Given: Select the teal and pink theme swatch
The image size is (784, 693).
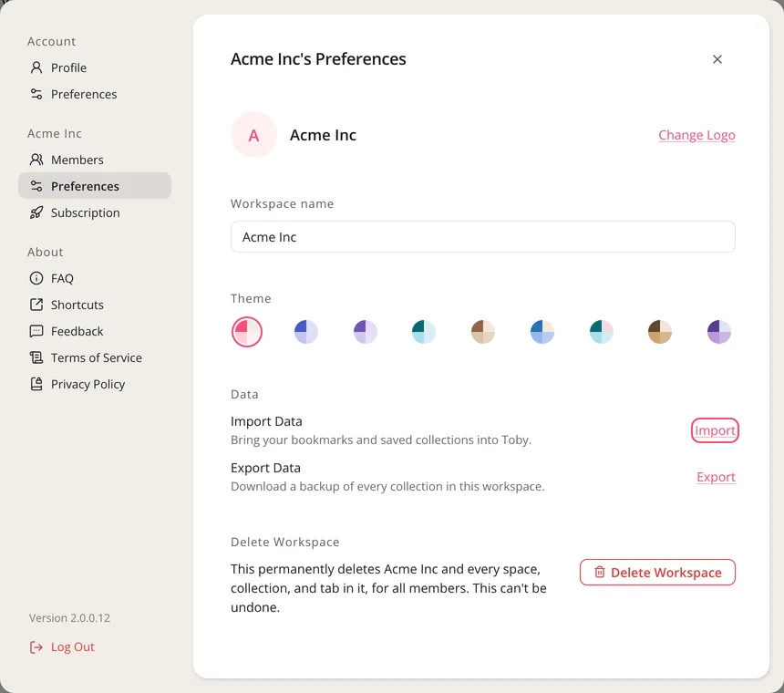Looking at the screenshot, I should tap(601, 332).
